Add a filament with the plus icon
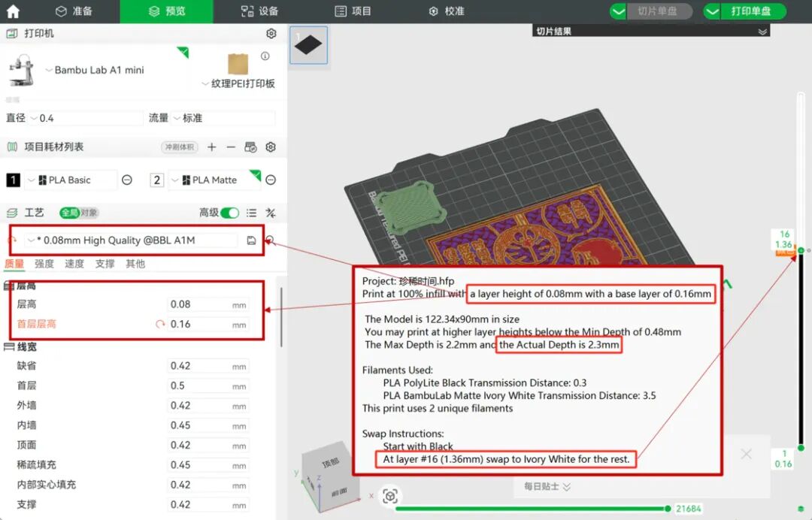This screenshot has height=520, width=812. pos(212,147)
